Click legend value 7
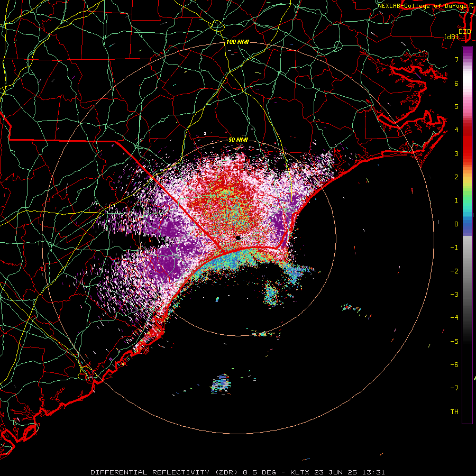Viewport: 476px width, 476px height. pos(456,59)
